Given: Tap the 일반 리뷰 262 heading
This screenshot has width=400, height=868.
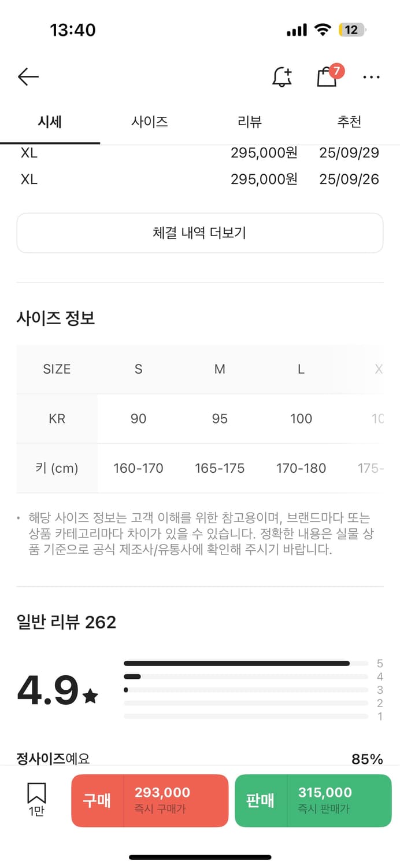Looking at the screenshot, I should [66, 622].
